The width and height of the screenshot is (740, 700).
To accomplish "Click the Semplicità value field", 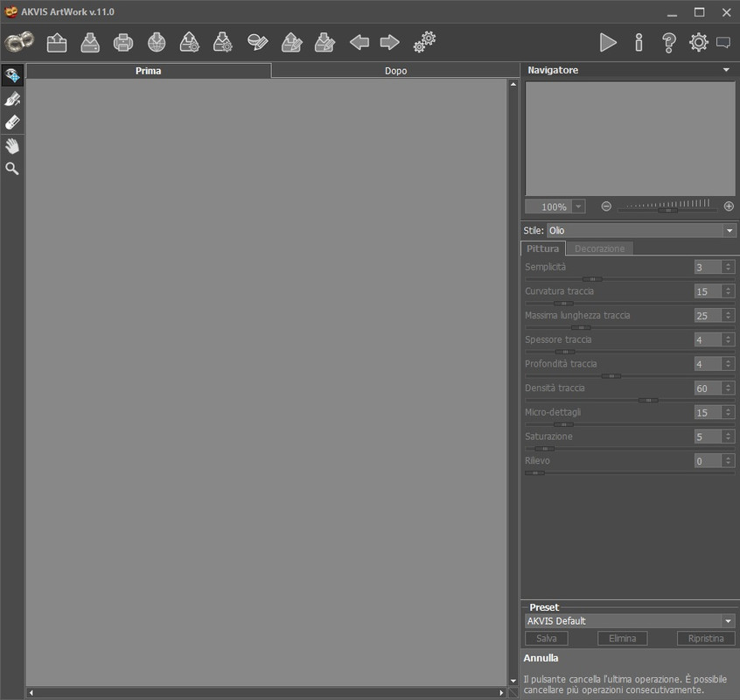I will pos(708,267).
